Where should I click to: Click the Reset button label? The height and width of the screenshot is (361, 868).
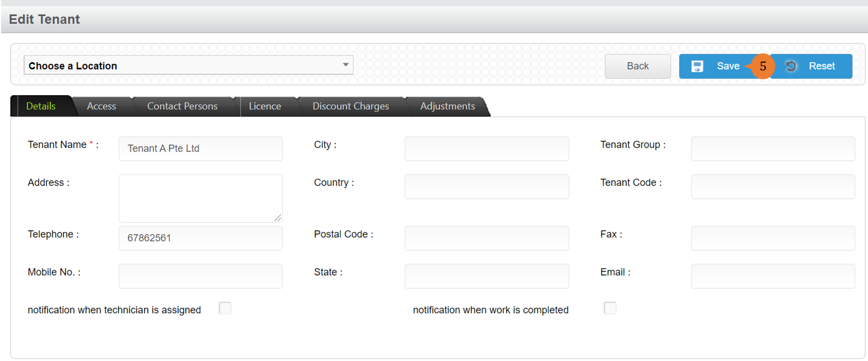click(821, 66)
